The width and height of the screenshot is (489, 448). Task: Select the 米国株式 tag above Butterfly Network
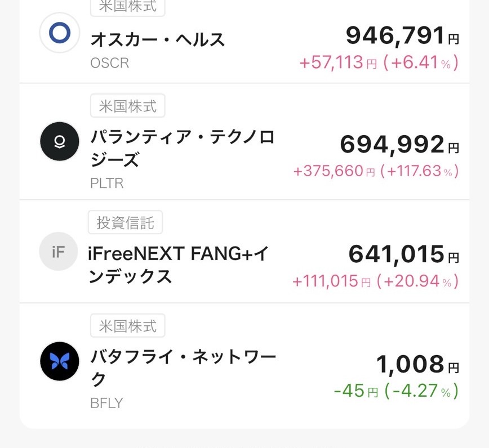point(128,325)
